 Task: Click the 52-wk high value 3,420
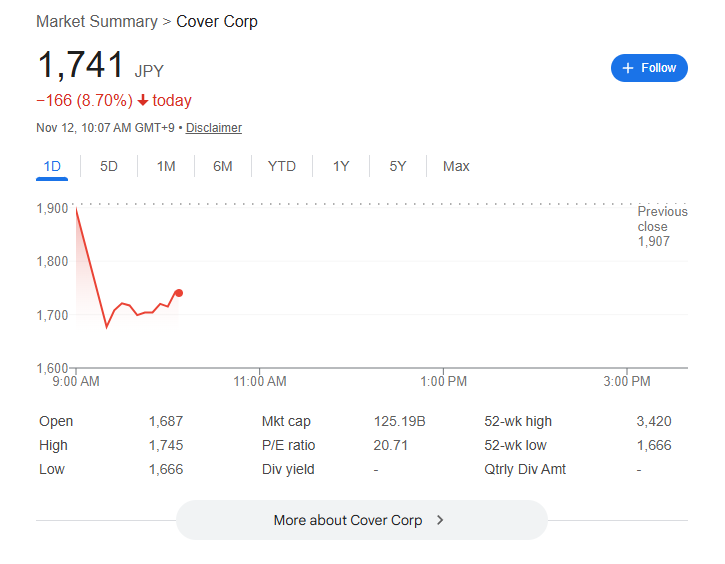(654, 421)
